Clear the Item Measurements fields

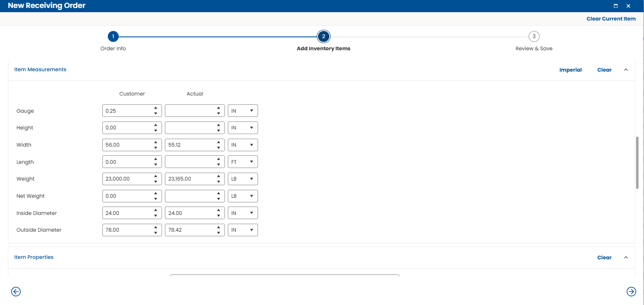(604, 70)
